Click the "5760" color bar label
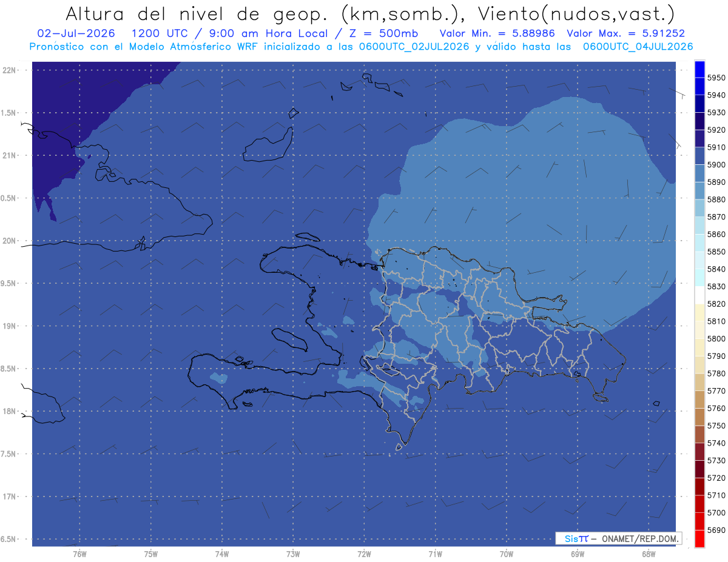728x562 pixels. [716, 408]
